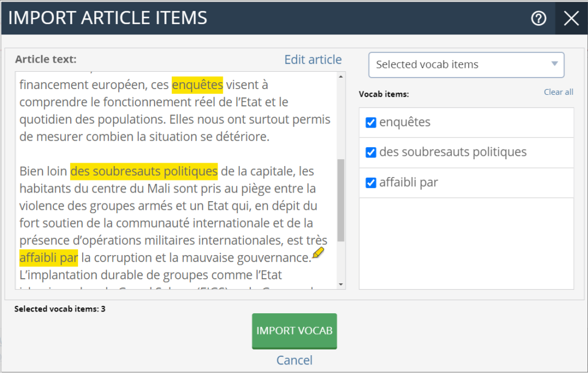Screen dimensions: 588x373
Task: Click Clear all above vocab list
Action: tap(558, 92)
